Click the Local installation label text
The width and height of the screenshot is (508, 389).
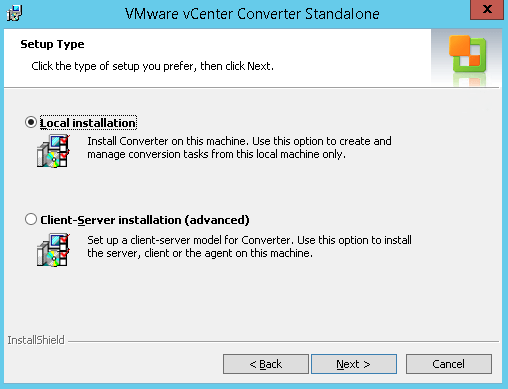click(x=88, y=123)
